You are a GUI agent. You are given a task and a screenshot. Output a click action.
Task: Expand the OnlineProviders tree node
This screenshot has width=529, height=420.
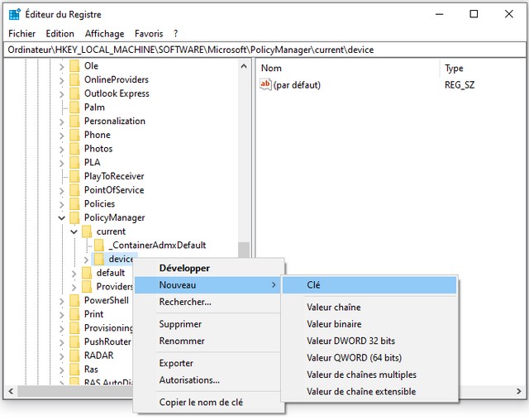click(x=61, y=80)
